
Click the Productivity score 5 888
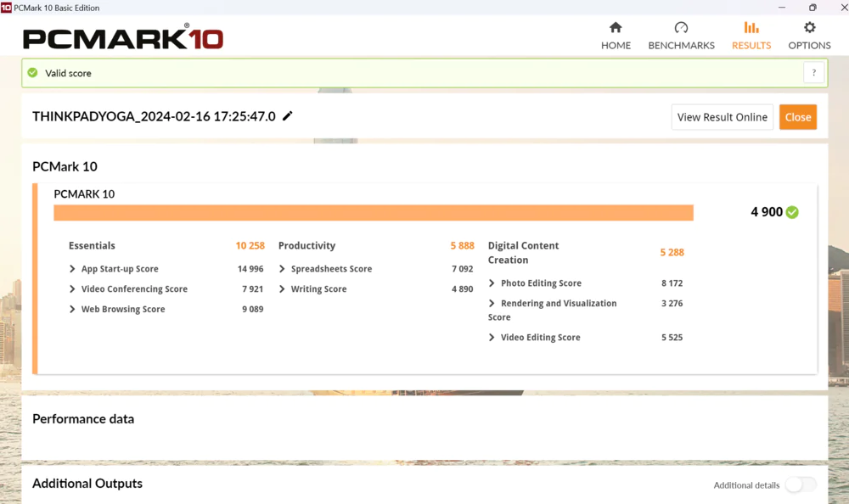[x=463, y=246]
